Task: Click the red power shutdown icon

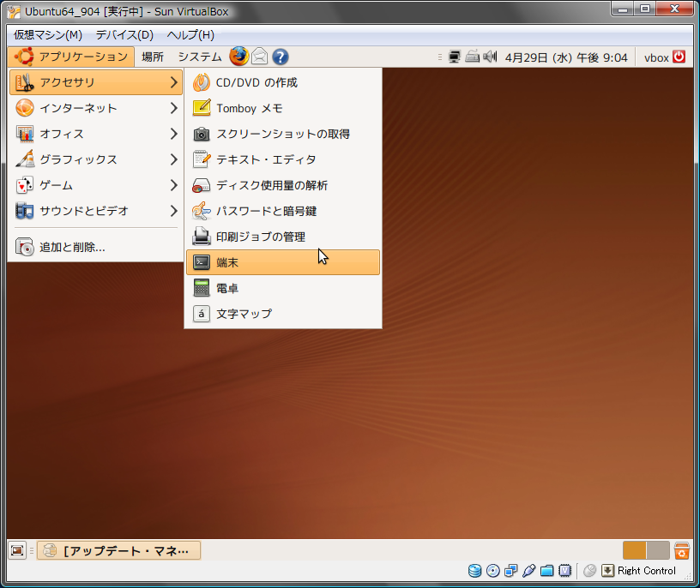Action: 679,57
